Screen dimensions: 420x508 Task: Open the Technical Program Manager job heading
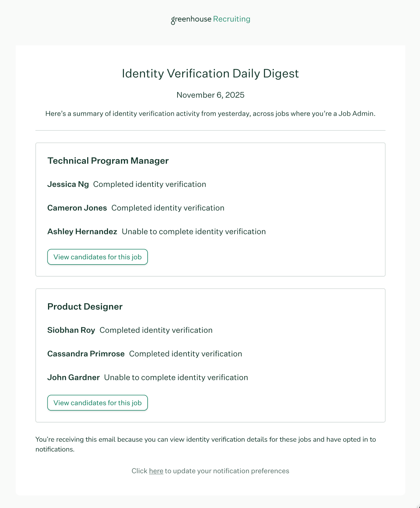point(108,161)
